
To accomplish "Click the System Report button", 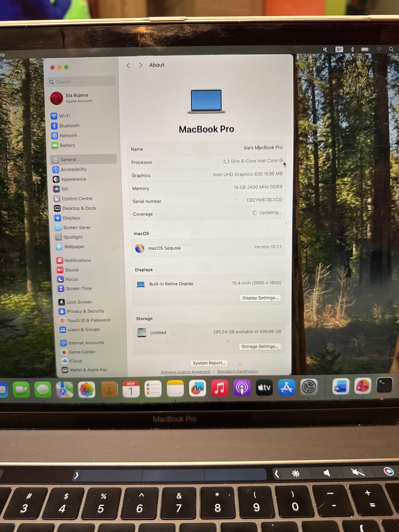I will (x=209, y=363).
